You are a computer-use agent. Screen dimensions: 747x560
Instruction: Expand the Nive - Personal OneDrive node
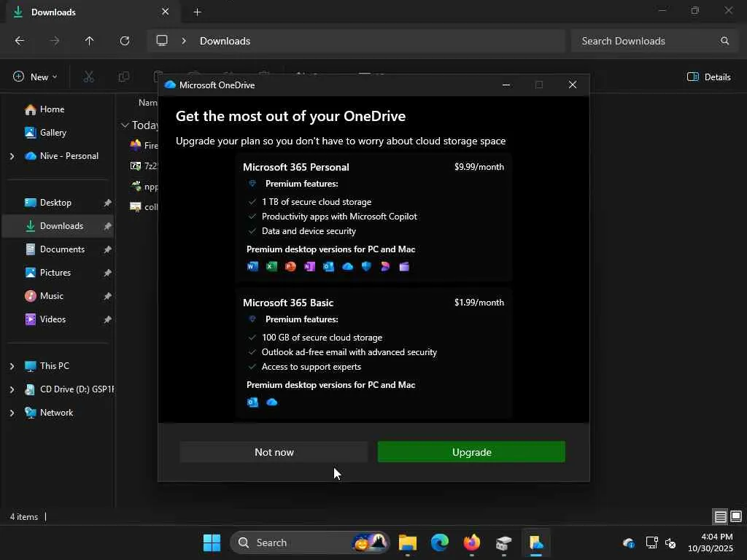[12, 156]
